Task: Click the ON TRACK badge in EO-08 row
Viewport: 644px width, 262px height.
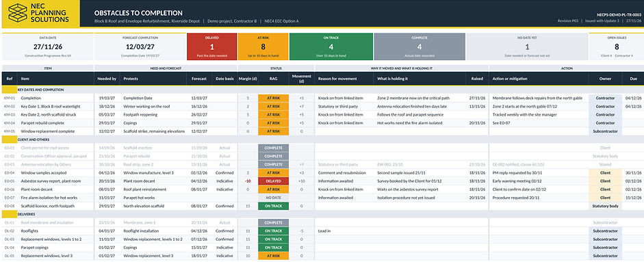Action: [x=274, y=206]
